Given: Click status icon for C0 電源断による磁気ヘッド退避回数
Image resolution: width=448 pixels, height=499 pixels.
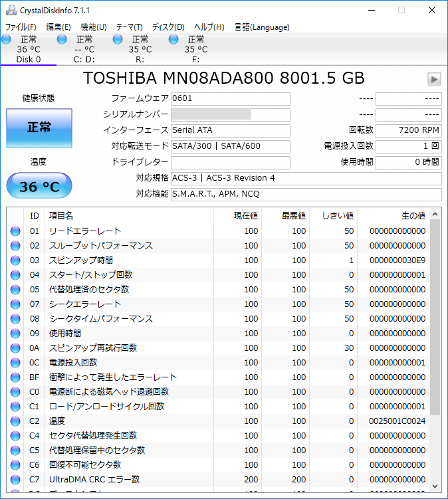Looking at the screenshot, I should coord(15,392).
